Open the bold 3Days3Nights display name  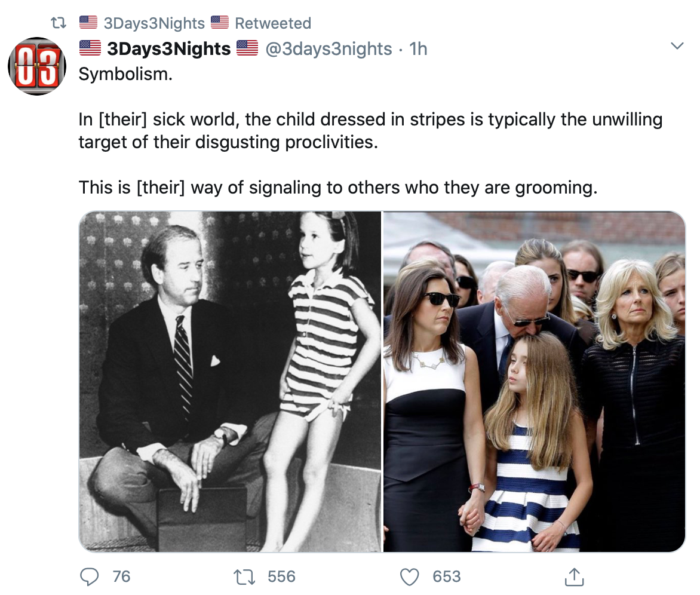169,48
